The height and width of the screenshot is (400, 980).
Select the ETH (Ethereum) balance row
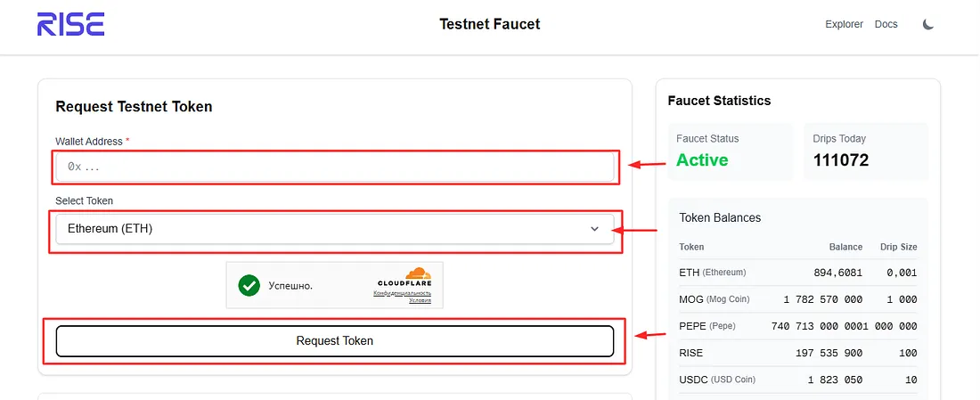pyautogui.click(x=798, y=273)
